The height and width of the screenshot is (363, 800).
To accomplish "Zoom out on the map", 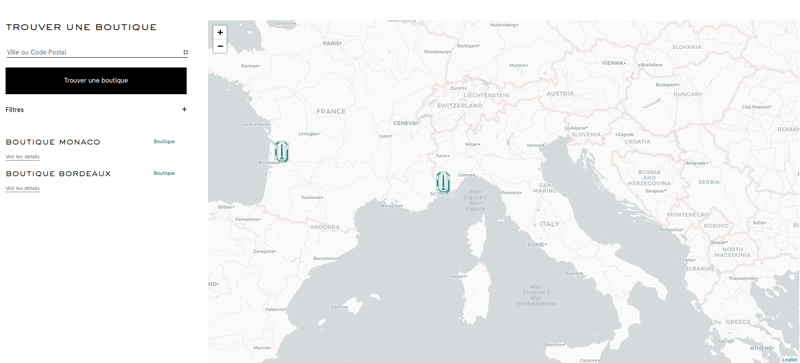I will (220, 46).
